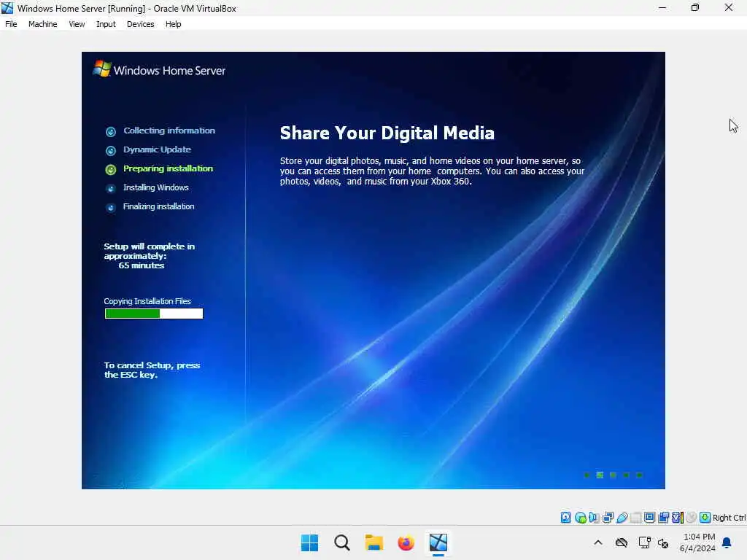Open the Windows Start menu
Image resolution: width=747 pixels, height=560 pixels.
click(309, 542)
